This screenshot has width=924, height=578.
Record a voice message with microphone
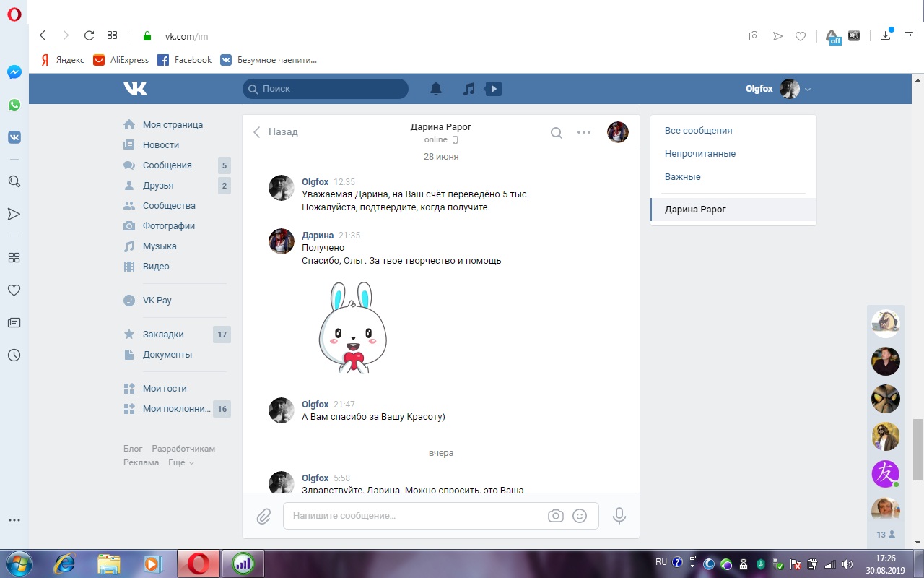(x=619, y=516)
